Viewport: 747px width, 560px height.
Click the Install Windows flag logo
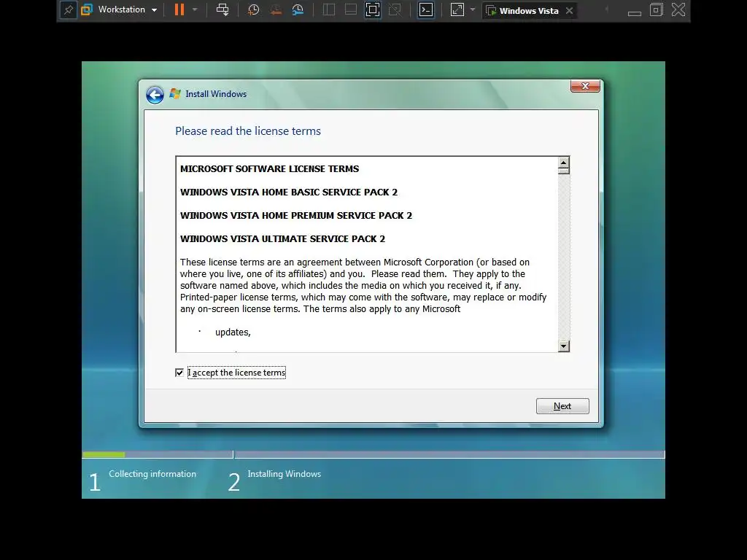click(x=175, y=93)
